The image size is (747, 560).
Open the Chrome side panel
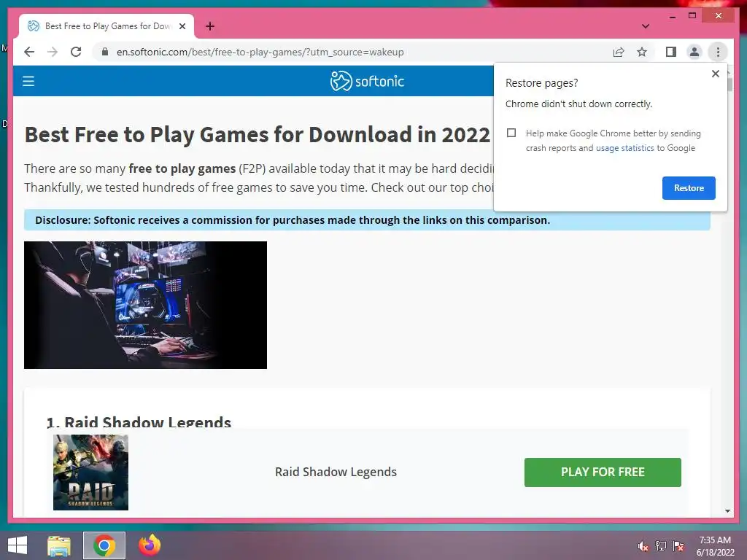tap(671, 52)
